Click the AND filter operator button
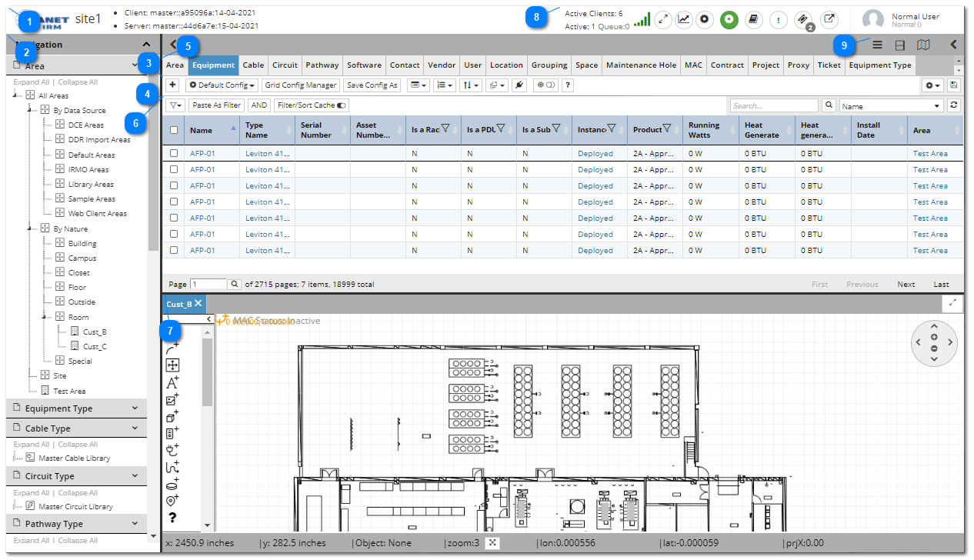The width and height of the screenshot is (974, 560). click(x=259, y=105)
